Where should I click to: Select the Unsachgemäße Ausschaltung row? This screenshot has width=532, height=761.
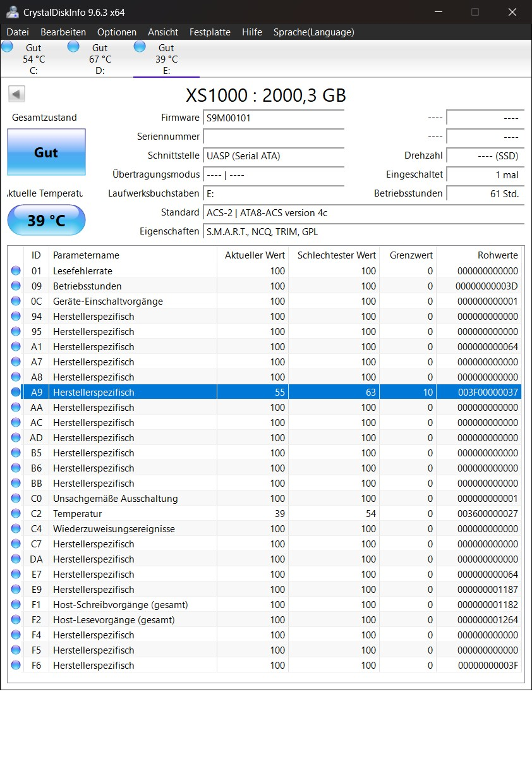tap(265, 499)
